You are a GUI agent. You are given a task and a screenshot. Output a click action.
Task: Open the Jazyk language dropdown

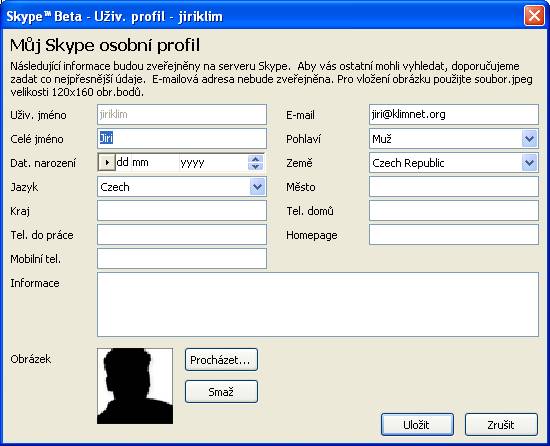coord(257,187)
